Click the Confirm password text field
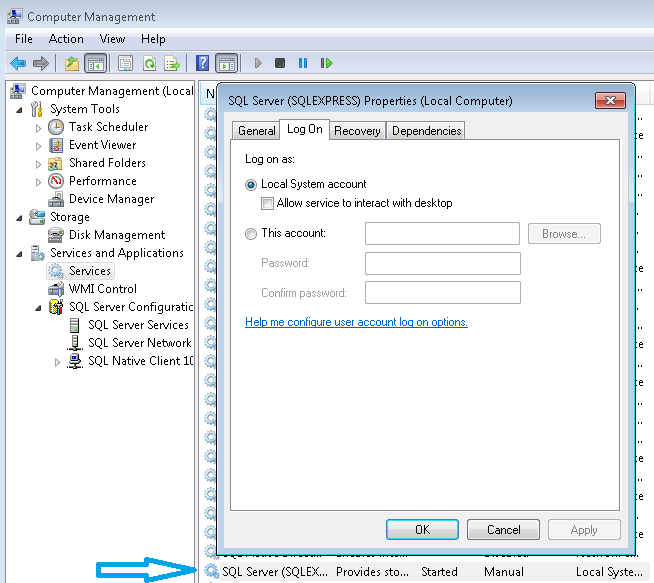The image size is (654, 583). click(443, 293)
